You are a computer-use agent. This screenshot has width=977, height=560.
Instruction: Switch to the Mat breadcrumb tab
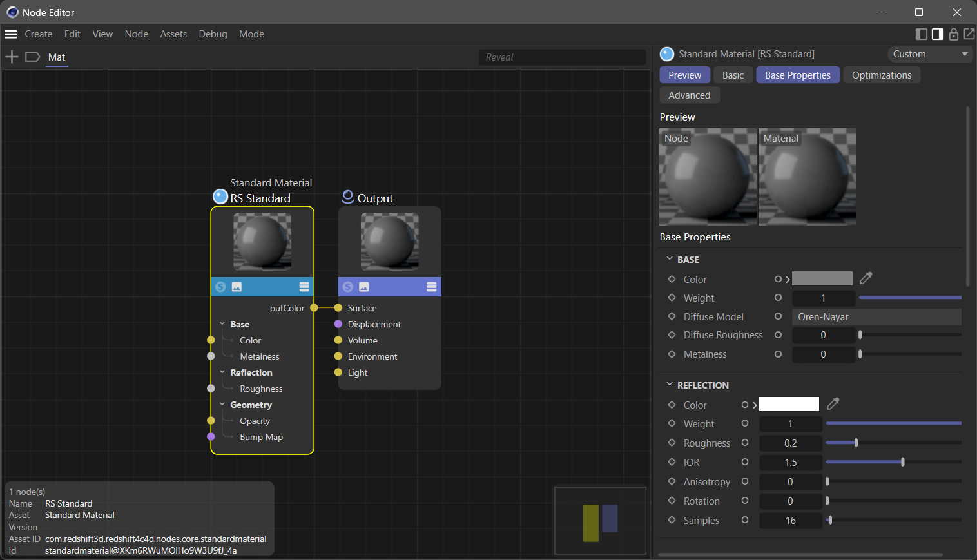pos(57,57)
